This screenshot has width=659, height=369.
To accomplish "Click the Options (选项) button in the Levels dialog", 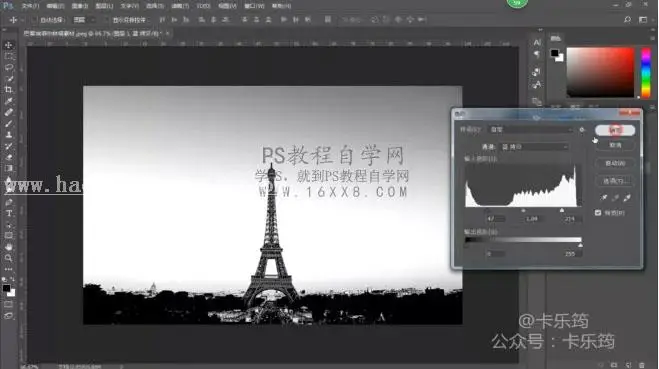I will pos(615,181).
